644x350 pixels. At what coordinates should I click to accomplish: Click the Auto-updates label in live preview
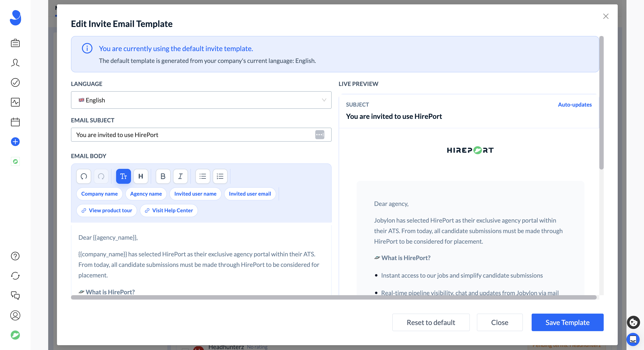[575, 105]
